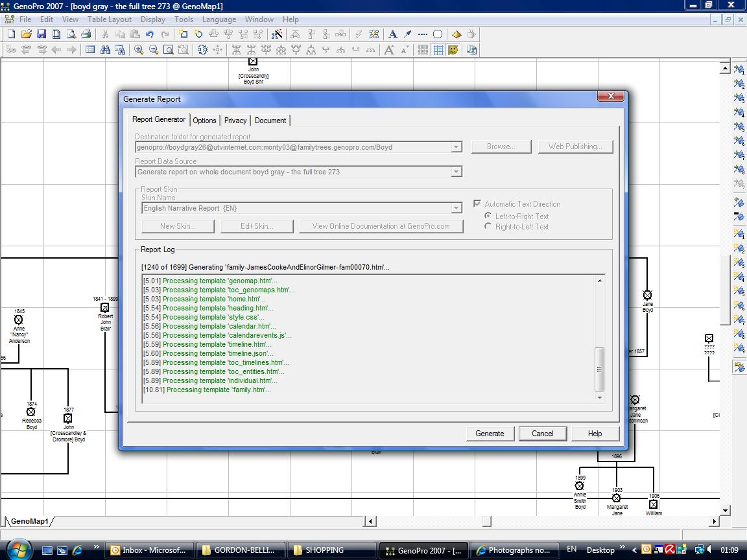Click the Save icon in the toolbar
The width and height of the screenshot is (747, 560).
point(41,34)
